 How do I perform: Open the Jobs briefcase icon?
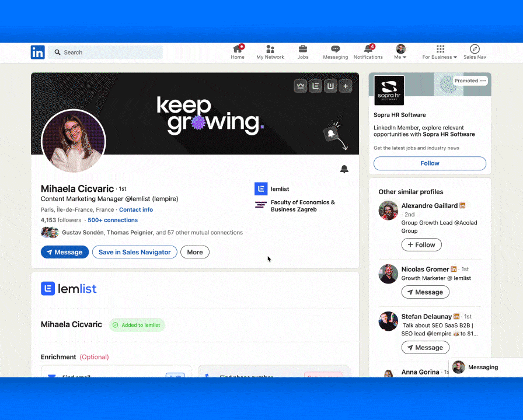[302, 49]
